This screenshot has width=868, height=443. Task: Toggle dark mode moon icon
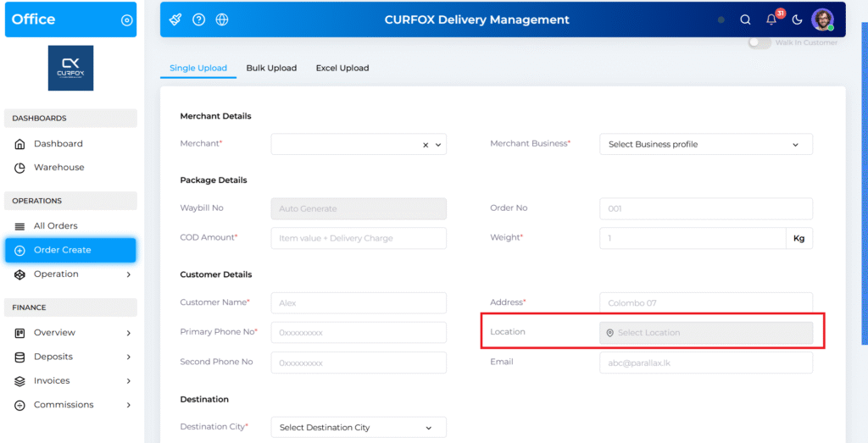coord(797,19)
